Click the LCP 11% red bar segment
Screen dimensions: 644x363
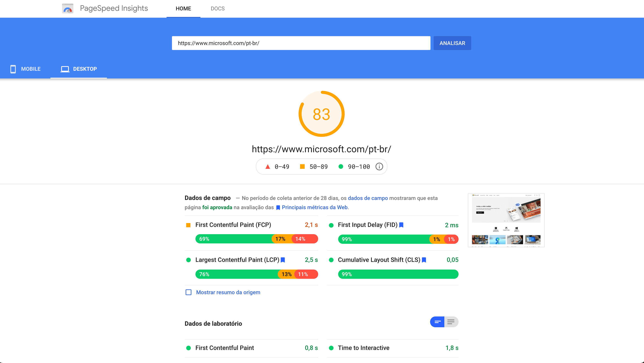(306, 274)
